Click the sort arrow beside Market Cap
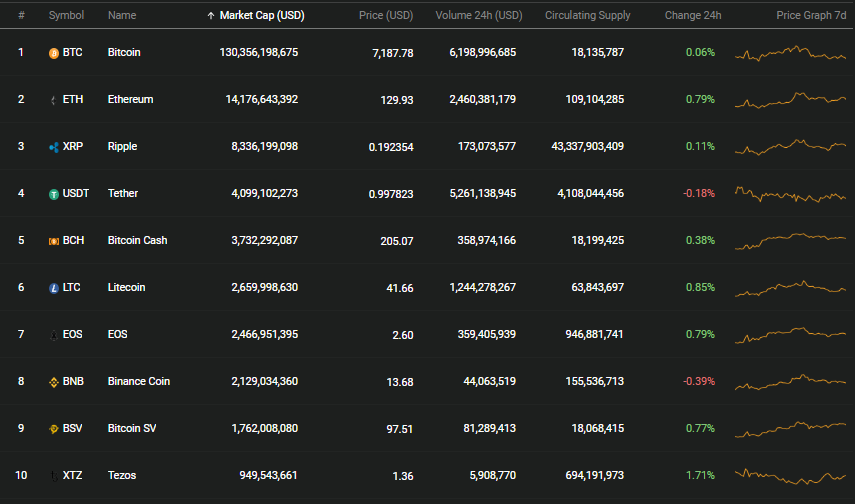Screen dimensions: 855x504 [210, 16]
